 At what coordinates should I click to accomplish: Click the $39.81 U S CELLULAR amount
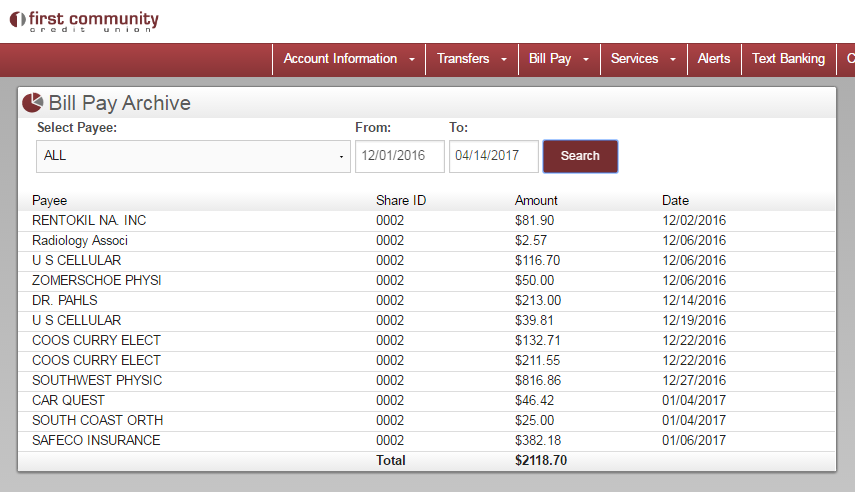click(x=534, y=320)
